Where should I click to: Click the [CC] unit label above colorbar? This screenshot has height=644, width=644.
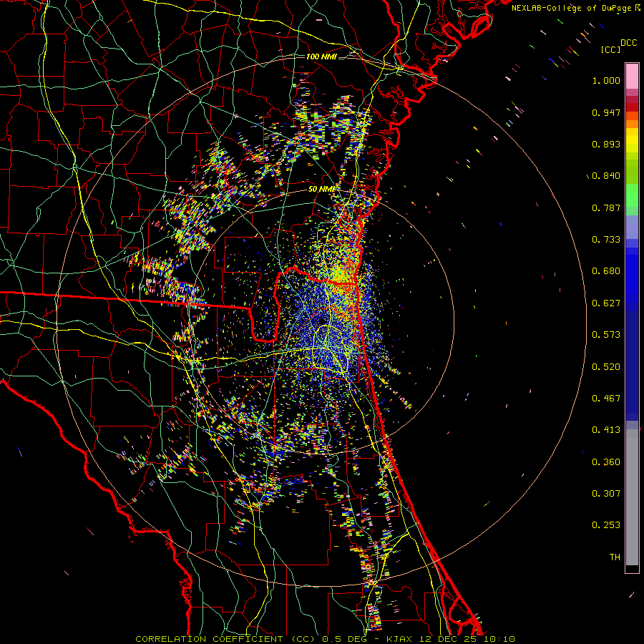[x=610, y=49]
